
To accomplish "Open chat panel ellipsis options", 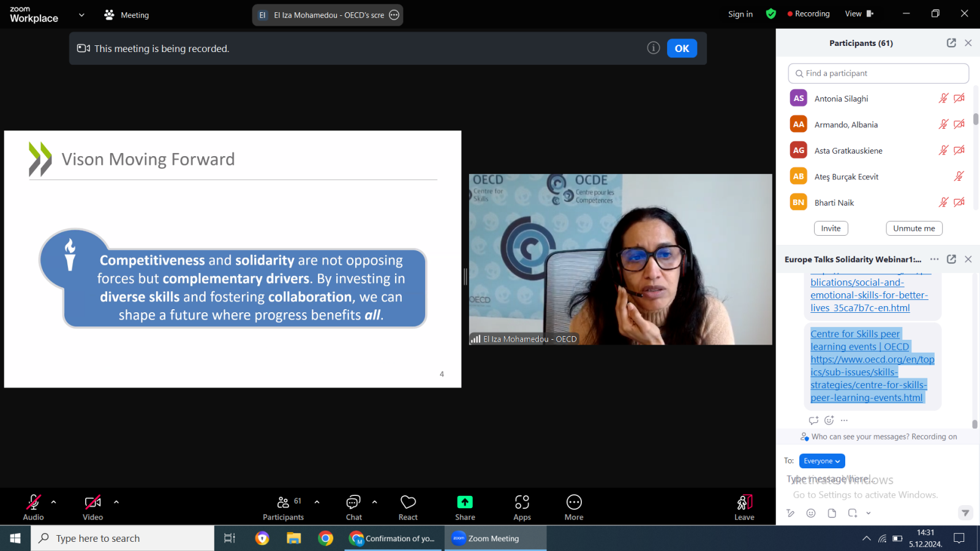I will (934, 259).
